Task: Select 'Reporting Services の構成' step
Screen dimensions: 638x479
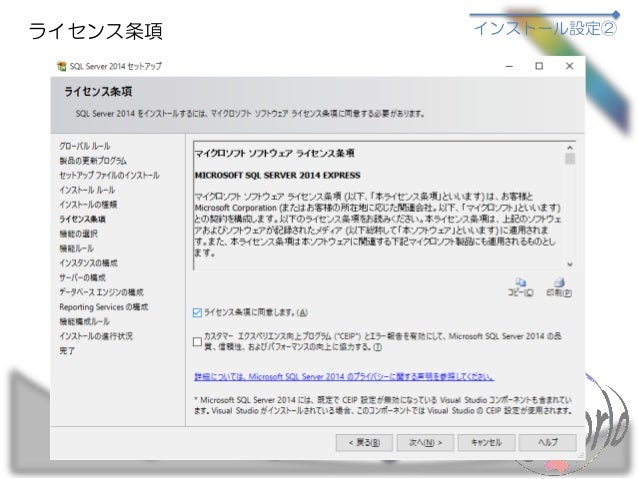Action: 104,307
